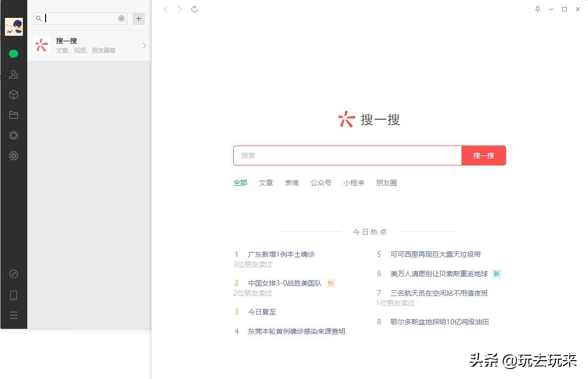Open Favorites via the box icon

(13, 94)
